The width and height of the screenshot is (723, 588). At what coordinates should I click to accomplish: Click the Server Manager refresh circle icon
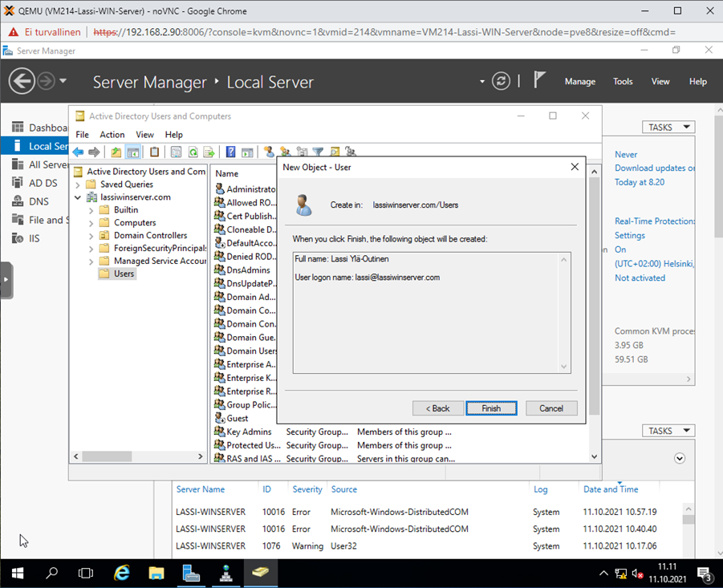point(501,81)
